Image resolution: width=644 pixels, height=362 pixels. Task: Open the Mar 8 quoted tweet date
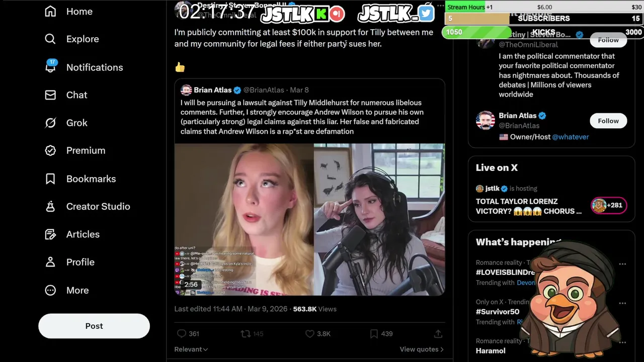[299, 90]
